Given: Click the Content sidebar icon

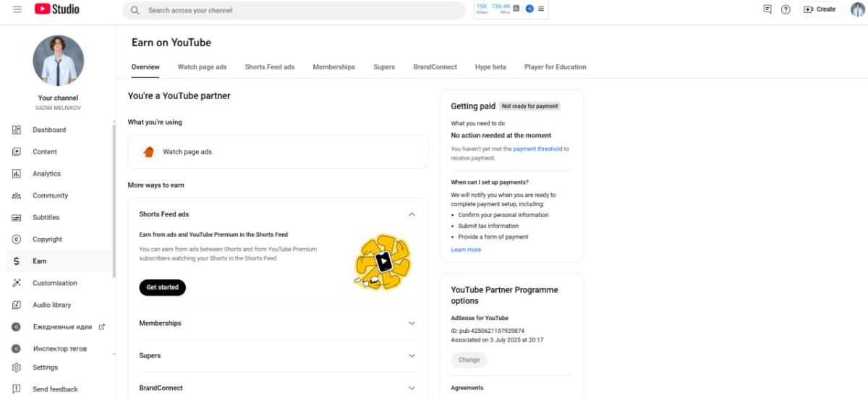Looking at the screenshot, I should [x=17, y=151].
